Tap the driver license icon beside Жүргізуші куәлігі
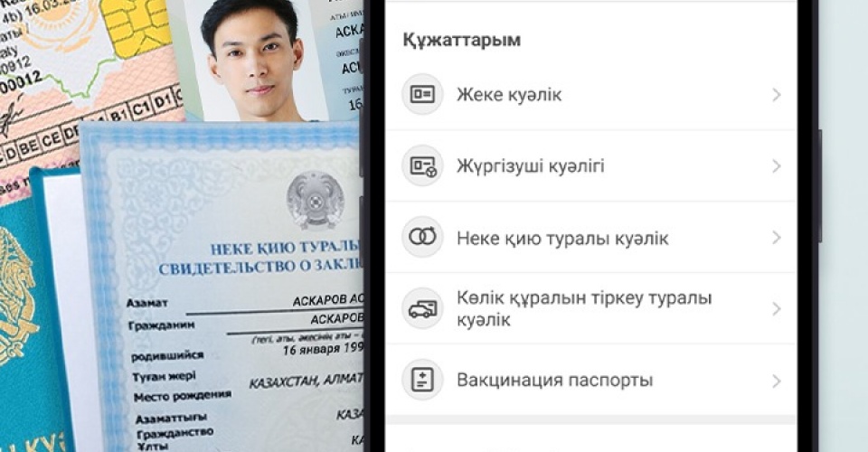 (422, 166)
